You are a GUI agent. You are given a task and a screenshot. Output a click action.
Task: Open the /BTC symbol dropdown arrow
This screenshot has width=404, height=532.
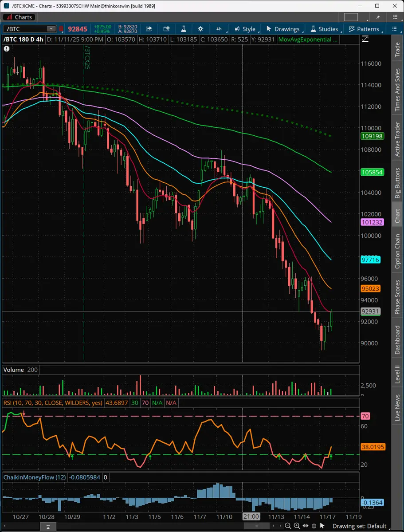[51, 29]
